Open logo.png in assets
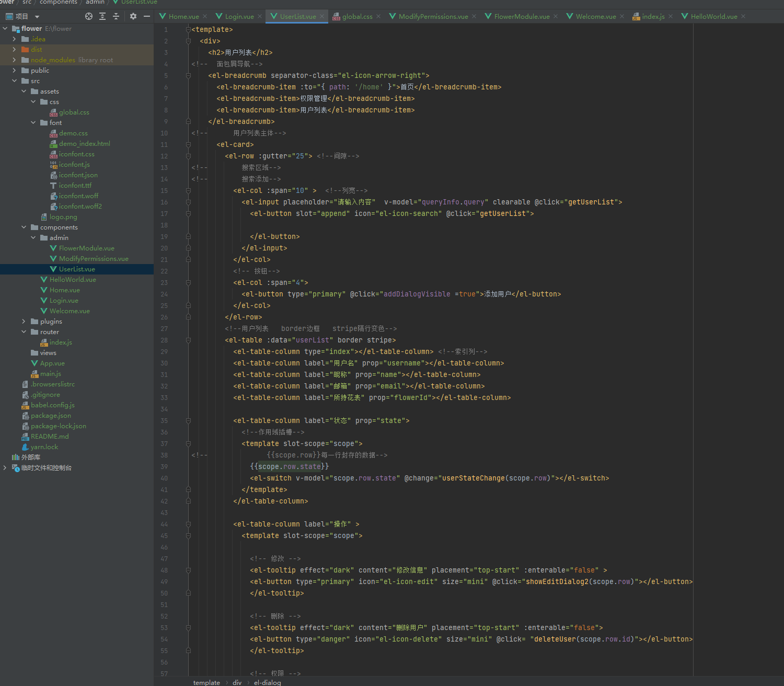This screenshot has width=784, height=686. tap(63, 217)
